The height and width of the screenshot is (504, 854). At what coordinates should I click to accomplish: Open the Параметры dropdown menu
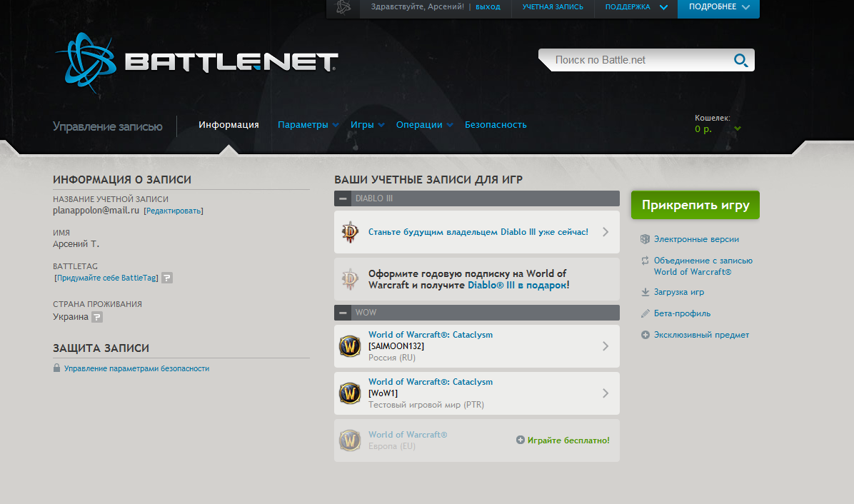coord(308,125)
